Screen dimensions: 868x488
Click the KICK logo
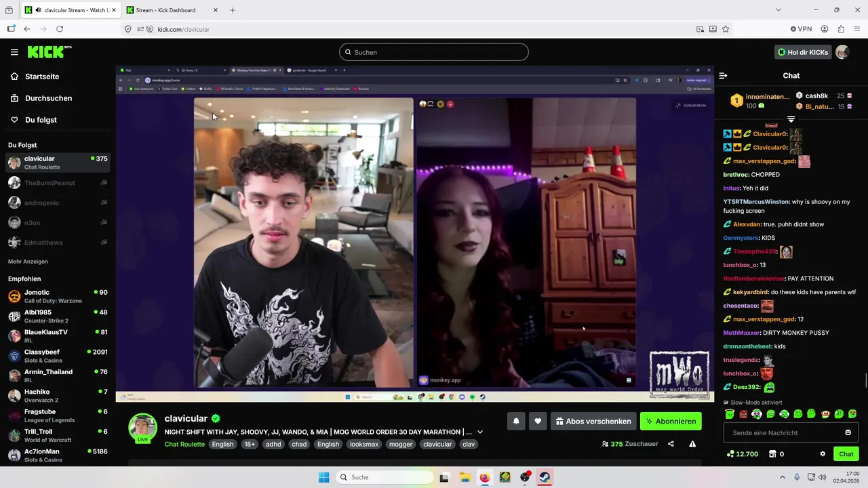tap(49, 52)
